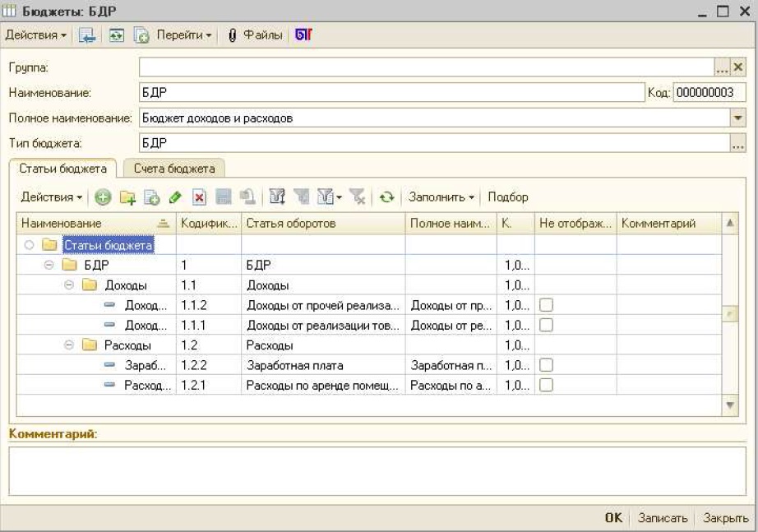
Task: Open the Действия menu in table toolbar
Action: click(51, 197)
